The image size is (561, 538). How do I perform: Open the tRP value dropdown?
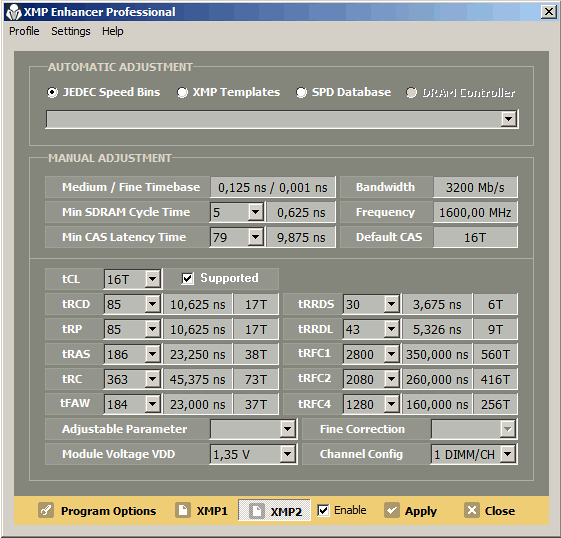152,329
